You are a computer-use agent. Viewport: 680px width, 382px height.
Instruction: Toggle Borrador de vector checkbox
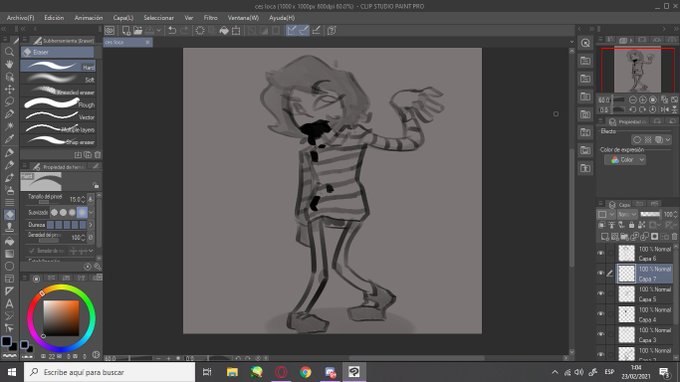click(x=32, y=251)
